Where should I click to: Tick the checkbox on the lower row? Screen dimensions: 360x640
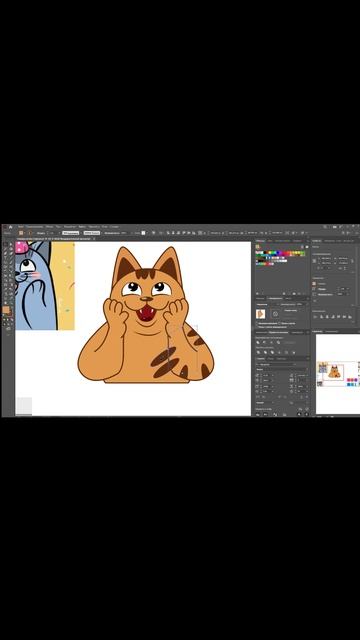click(257, 327)
